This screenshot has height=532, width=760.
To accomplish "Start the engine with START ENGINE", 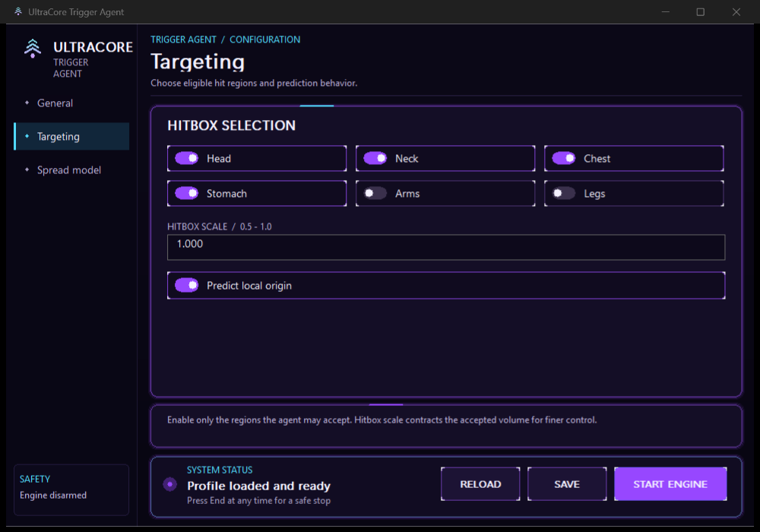I will point(670,484).
